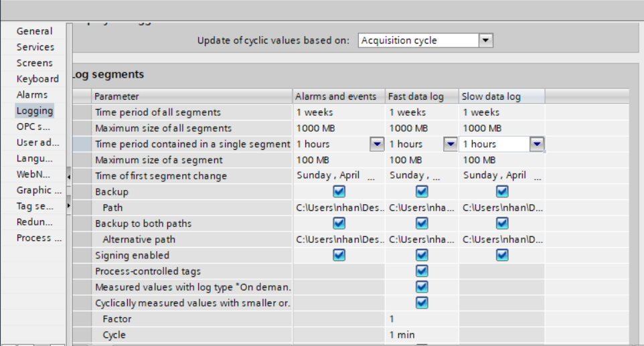The image size is (644, 346).
Task: Click the splitter right arrow beside Tag settings
Action: coord(68,206)
